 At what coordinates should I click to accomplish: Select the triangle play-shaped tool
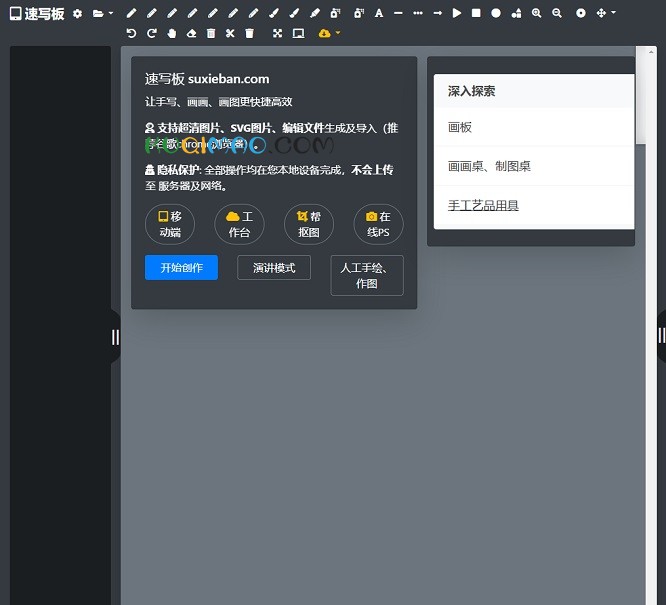(x=457, y=13)
